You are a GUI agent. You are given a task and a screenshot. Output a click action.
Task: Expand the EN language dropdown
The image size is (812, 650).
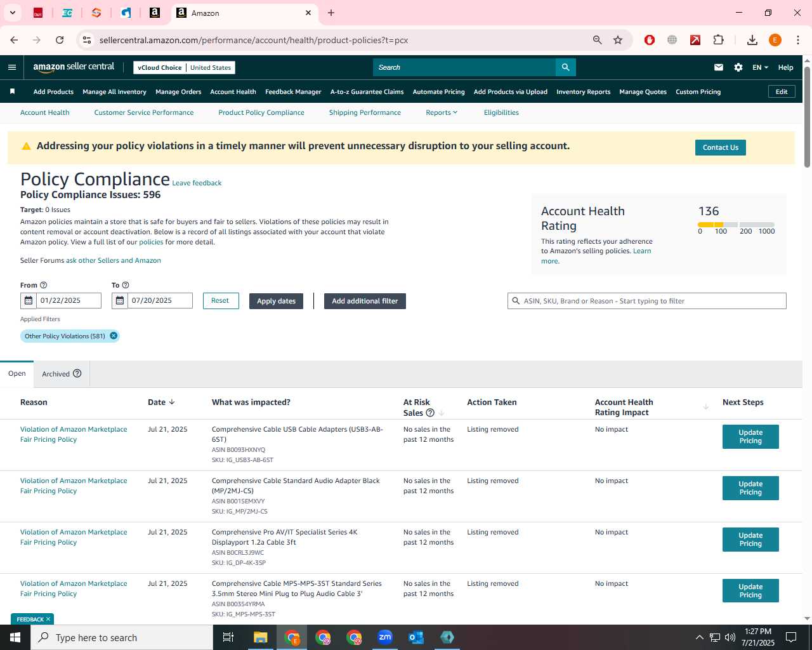760,67
